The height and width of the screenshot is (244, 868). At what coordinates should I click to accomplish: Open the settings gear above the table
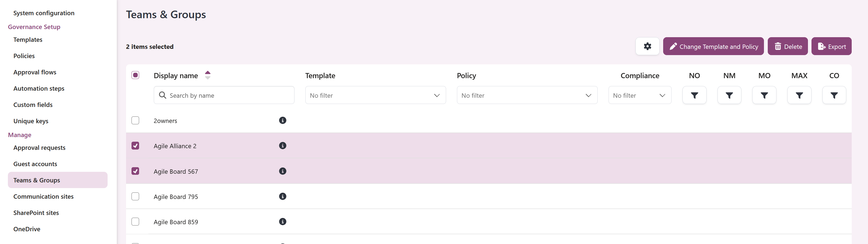pos(647,46)
